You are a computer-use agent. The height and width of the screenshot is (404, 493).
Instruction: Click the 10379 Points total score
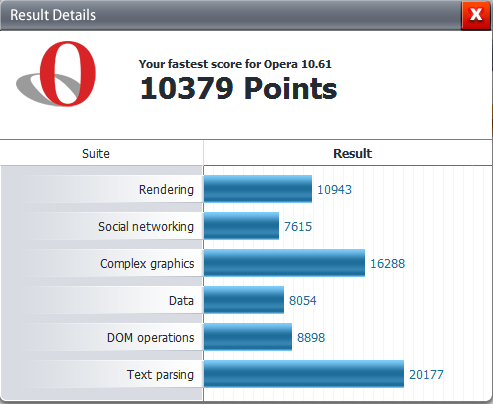point(238,88)
